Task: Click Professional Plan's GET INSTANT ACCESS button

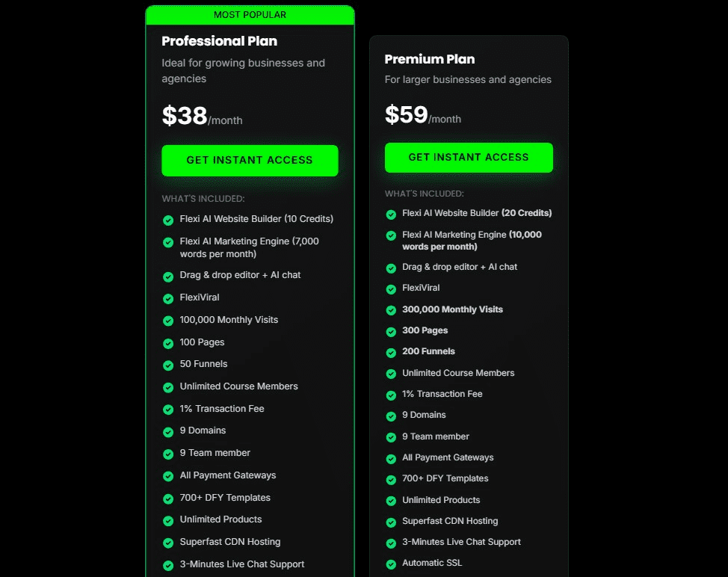Action: [250, 160]
